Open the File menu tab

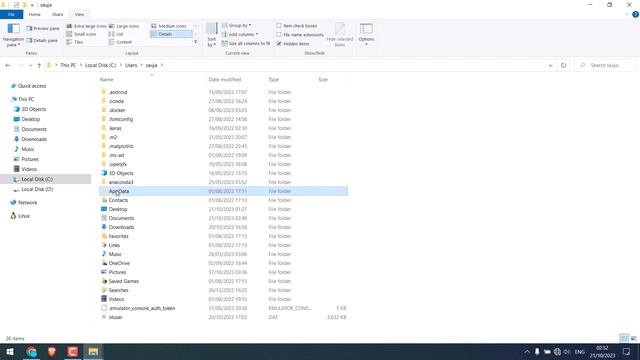pos(11,14)
